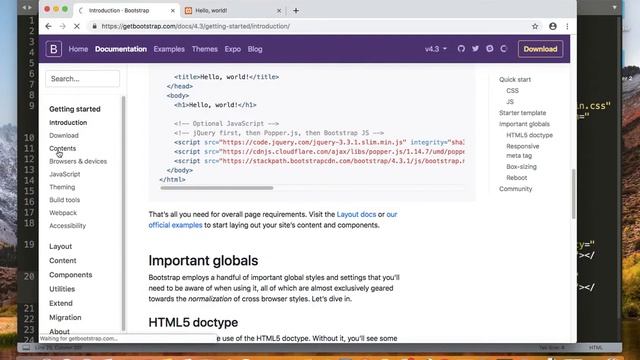
Task: Open Browsers & devices in sidebar
Action: (78, 161)
